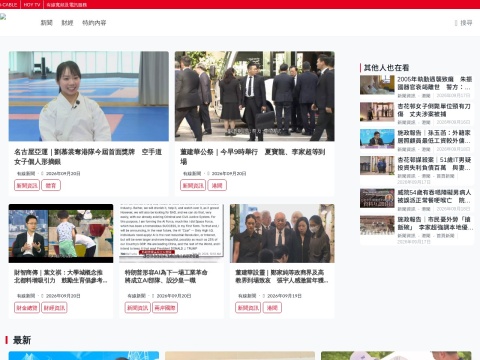Open the sidebar 威院54歲 patient headline
Viewport: 480px width, 360px height.
pyautogui.click(x=434, y=196)
